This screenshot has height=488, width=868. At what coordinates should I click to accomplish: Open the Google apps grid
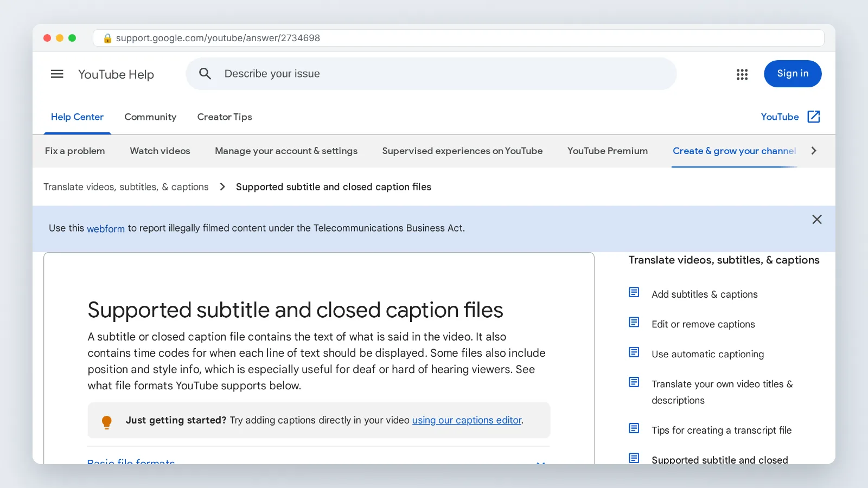(742, 74)
